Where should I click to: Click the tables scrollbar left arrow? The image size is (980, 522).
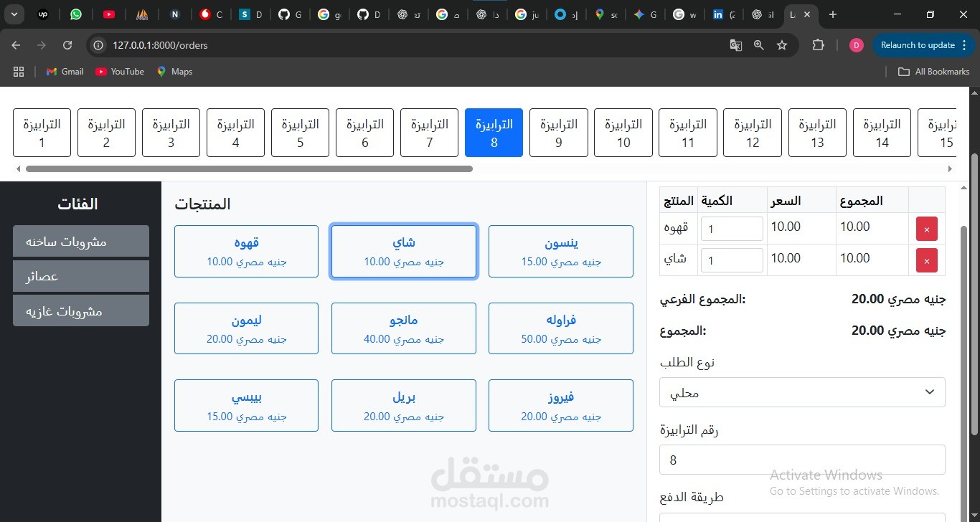tap(19, 169)
